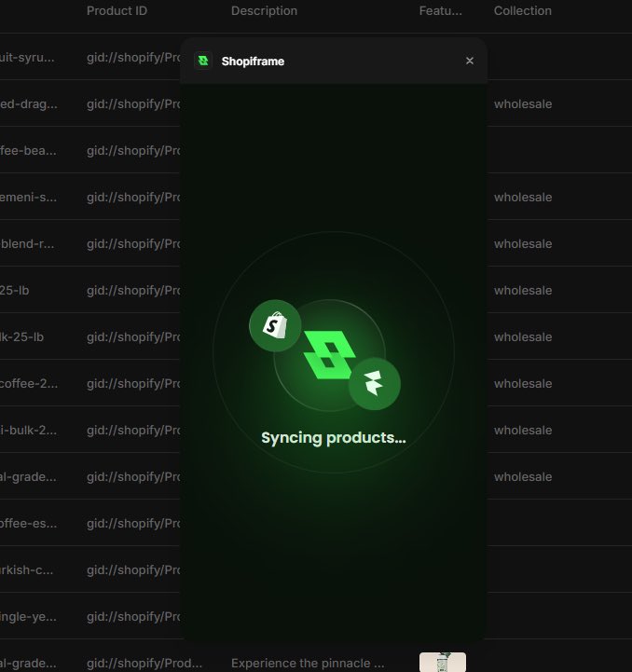Click 'gid://shopify/Prod...' in the bottom row
This screenshot has width=632, height=672.
(144, 663)
